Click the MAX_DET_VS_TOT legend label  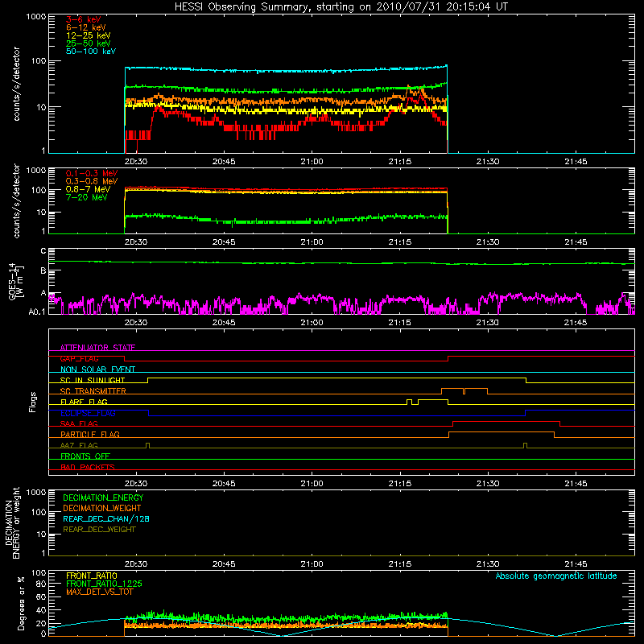tap(99, 592)
